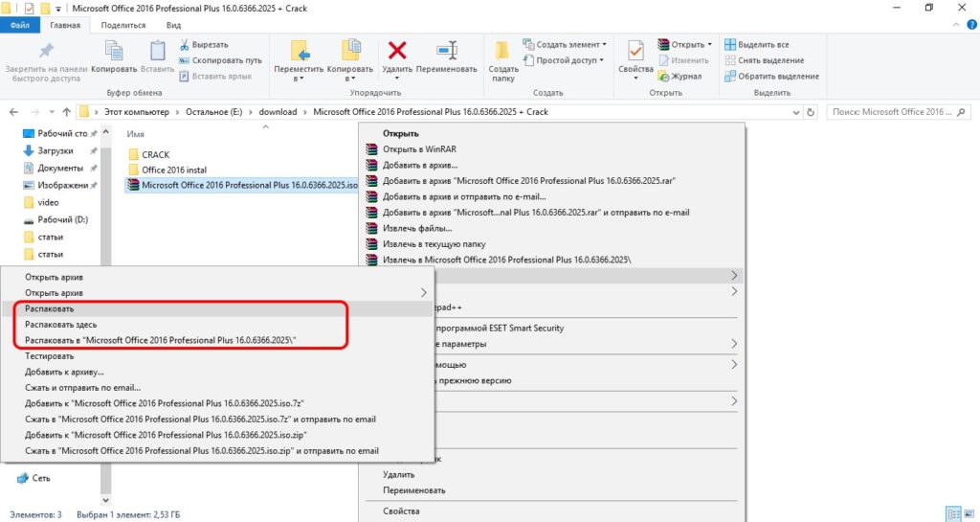This screenshot has height=522, width=980.
Task: Open the Открыть dropdown in the ribbon
Action: pyautogui.click(x=684, y=44)
